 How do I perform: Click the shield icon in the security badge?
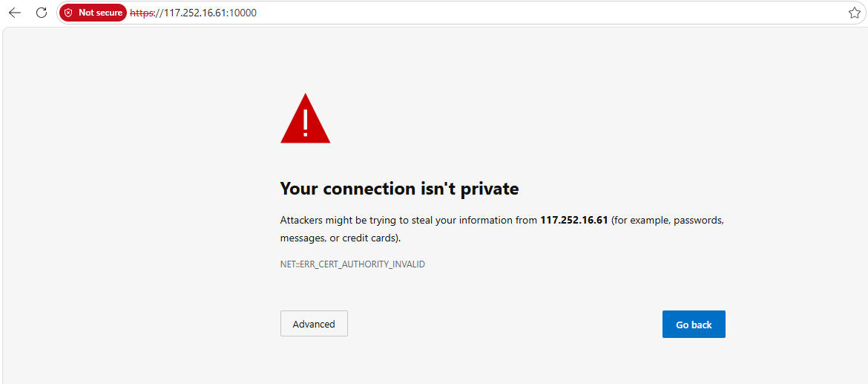pos(68,13)
